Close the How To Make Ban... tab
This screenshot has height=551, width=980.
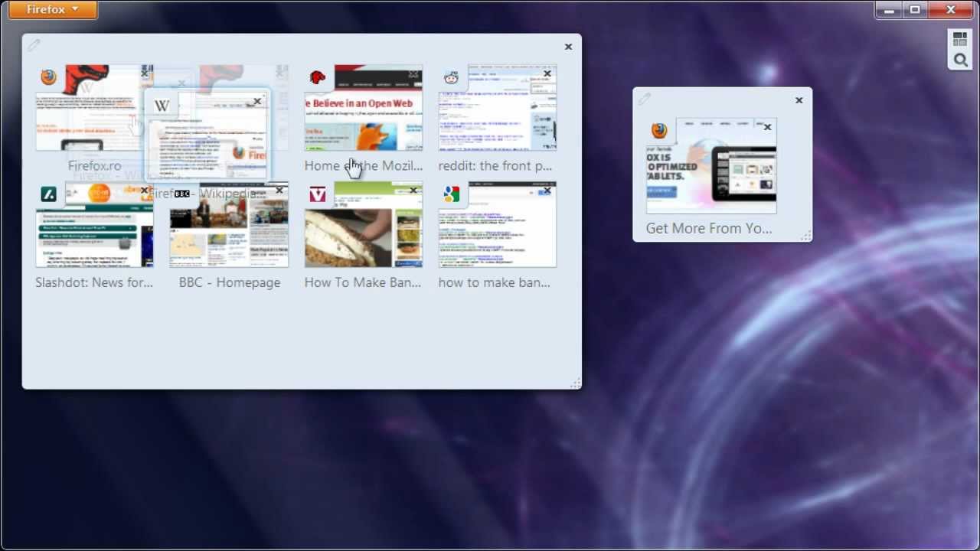point(413,191)
